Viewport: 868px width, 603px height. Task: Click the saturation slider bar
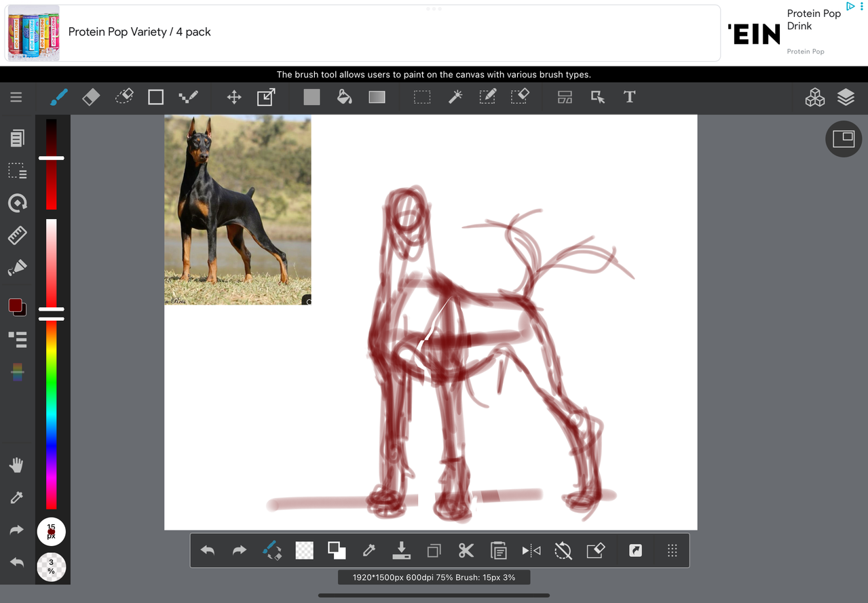pos(52,265)
